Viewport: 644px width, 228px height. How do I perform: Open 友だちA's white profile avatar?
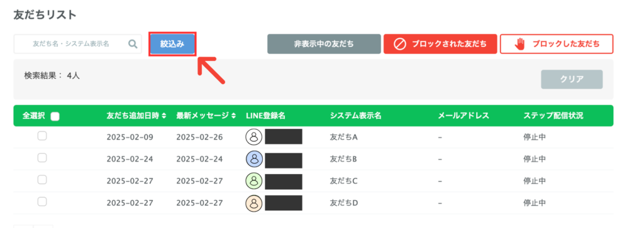pyautogui.click(x=254, y=137)
